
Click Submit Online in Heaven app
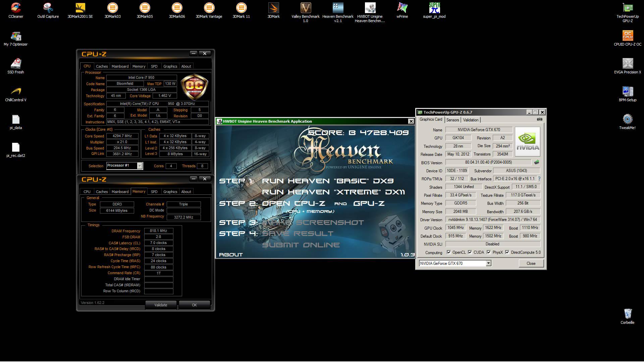pos(301,245)
